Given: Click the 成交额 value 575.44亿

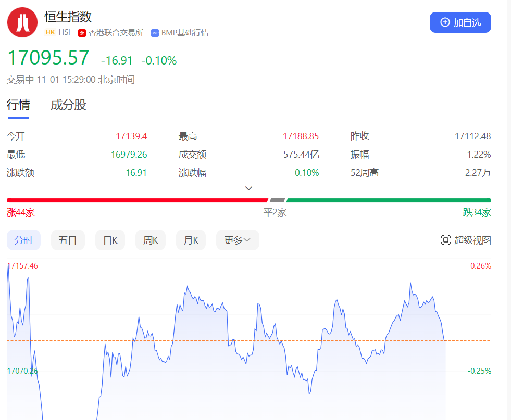Looking at the screenshot, I should tap(301, 155).
